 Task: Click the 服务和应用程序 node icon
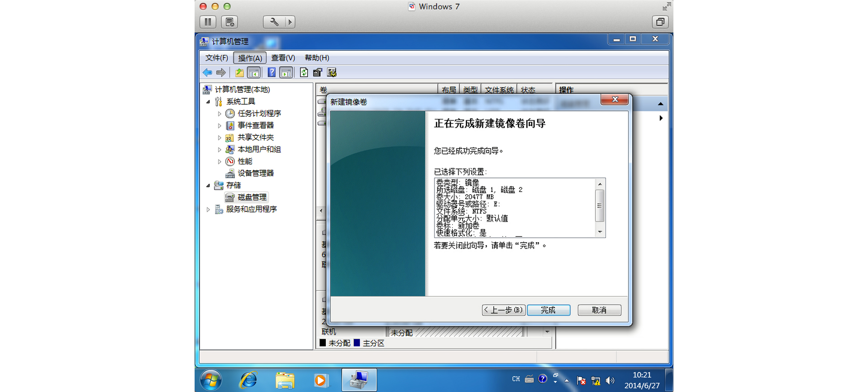click(x=219, y=209)
